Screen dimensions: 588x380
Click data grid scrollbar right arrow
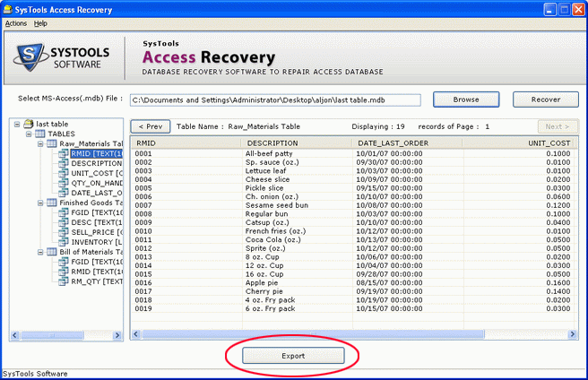click(572, 334)
